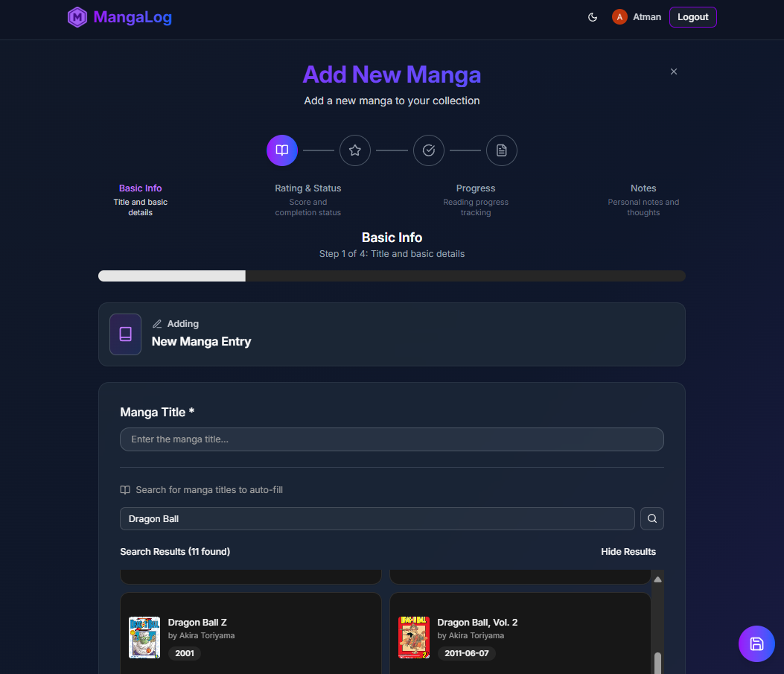The image size is (784, 674).
Task: Click the step progress bar
Action: tap(392, 276)
